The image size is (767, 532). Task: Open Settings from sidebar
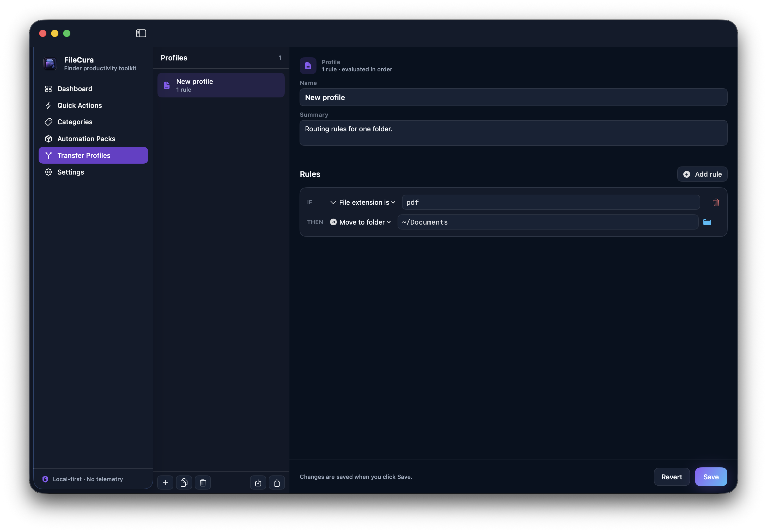pyautogui.click(x=93, y=172)
